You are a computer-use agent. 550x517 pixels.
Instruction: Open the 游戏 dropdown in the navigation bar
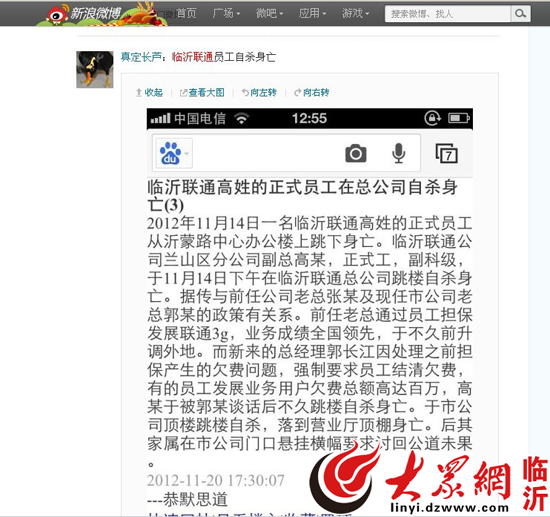pyautogui.click(x=355, y=13)
